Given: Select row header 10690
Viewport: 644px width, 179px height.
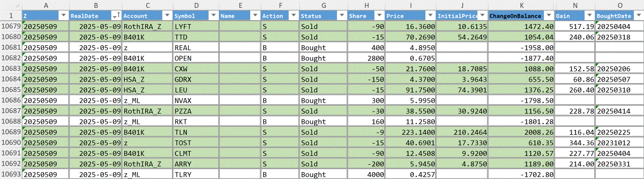Looking at the screenshot, I should (10, 143).
